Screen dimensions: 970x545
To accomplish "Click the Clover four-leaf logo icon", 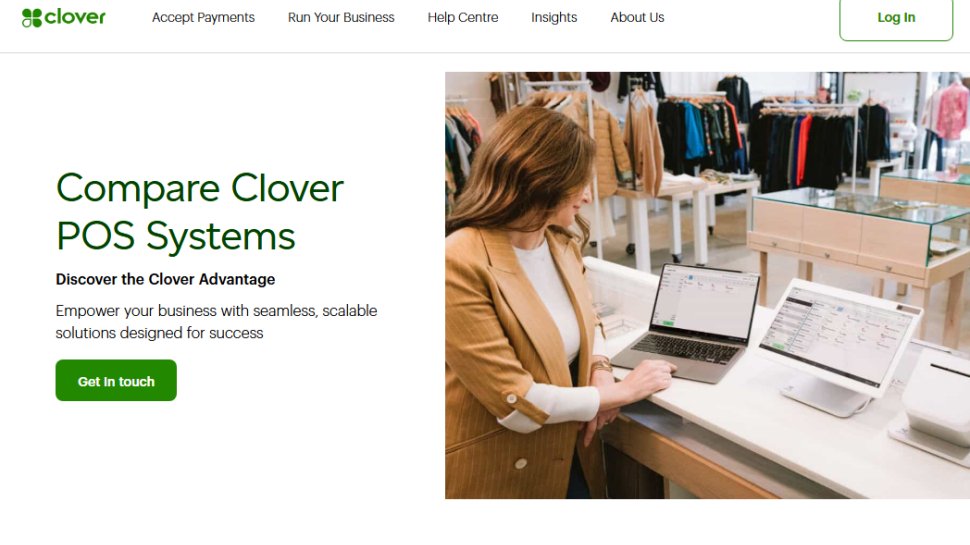I will pyautogui.click(x=32, y=17).
